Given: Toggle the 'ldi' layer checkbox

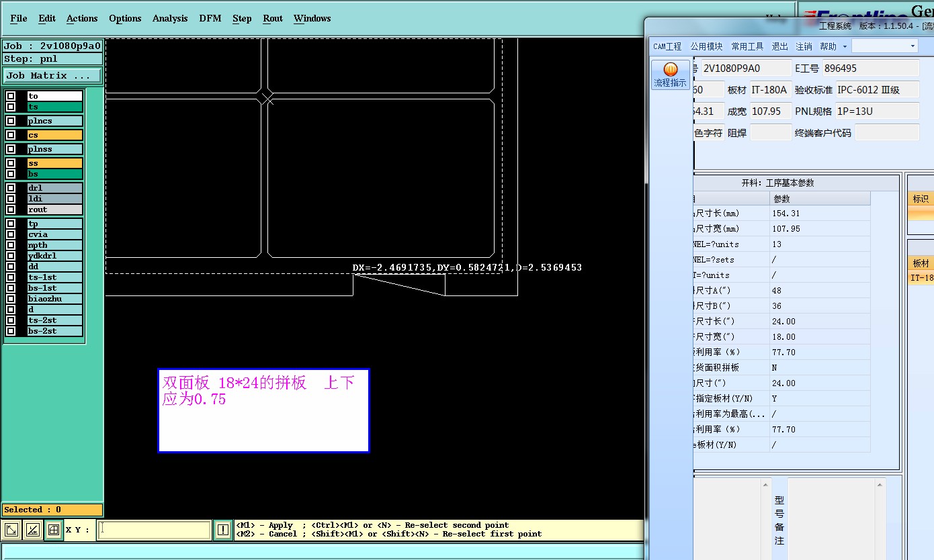Looking at the screenshot, I should click(x=11, y=199).
